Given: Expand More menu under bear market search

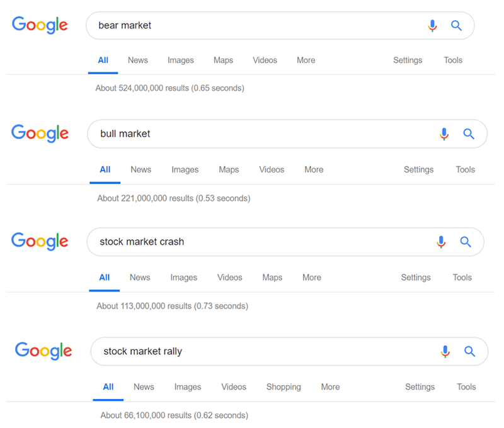Looking at the screenshot, I should tap(306, 60).
